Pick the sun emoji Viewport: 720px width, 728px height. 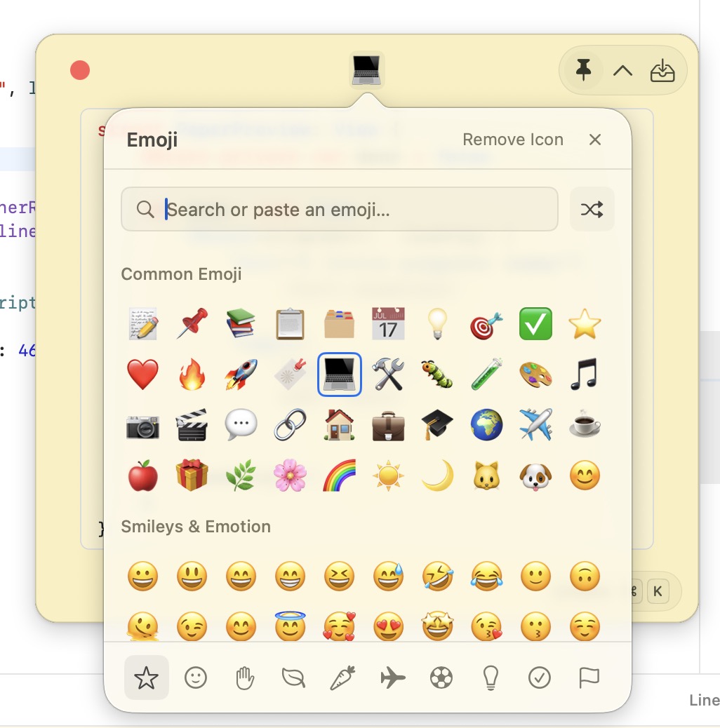pyautogui.click(x=388, y=476)
